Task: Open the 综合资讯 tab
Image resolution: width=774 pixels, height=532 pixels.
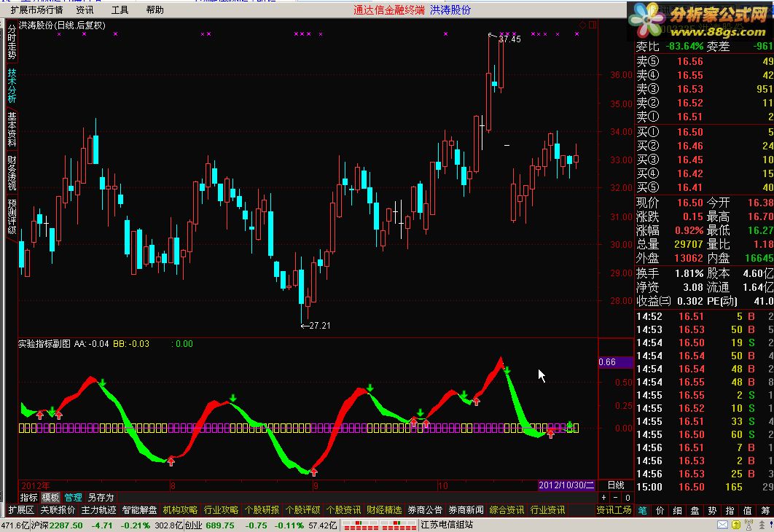Action: tap(507, 510)
